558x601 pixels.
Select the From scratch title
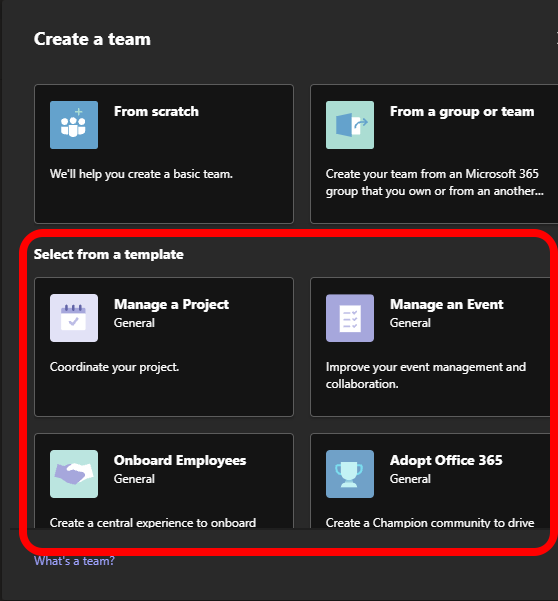[x=156, y=111]
